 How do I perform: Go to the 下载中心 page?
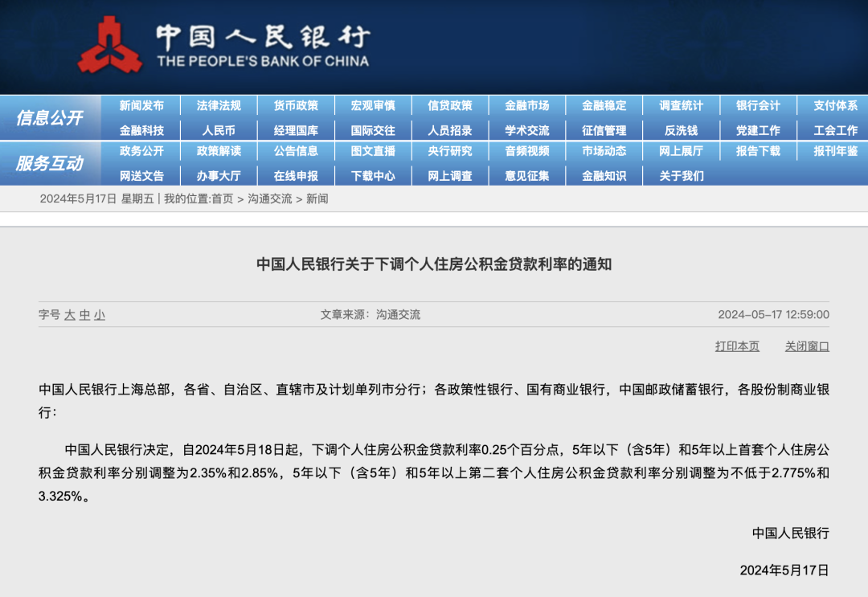point(374,175)
